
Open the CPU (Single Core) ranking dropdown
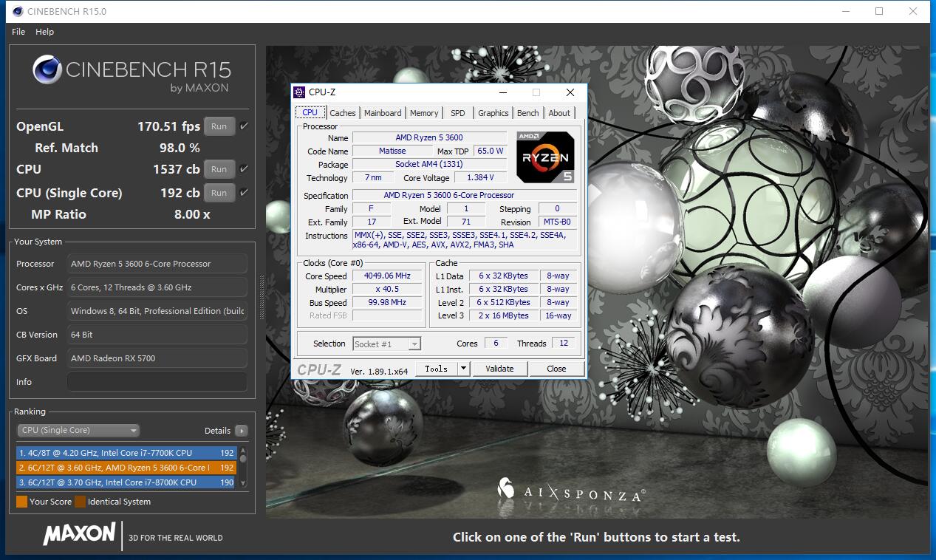point(78,430)
